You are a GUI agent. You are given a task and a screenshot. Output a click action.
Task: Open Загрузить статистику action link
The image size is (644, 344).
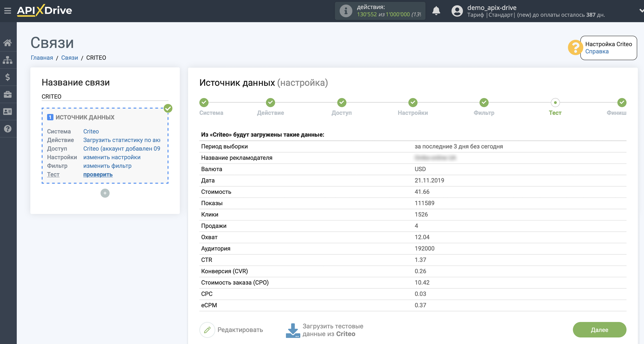pos(122,140)
